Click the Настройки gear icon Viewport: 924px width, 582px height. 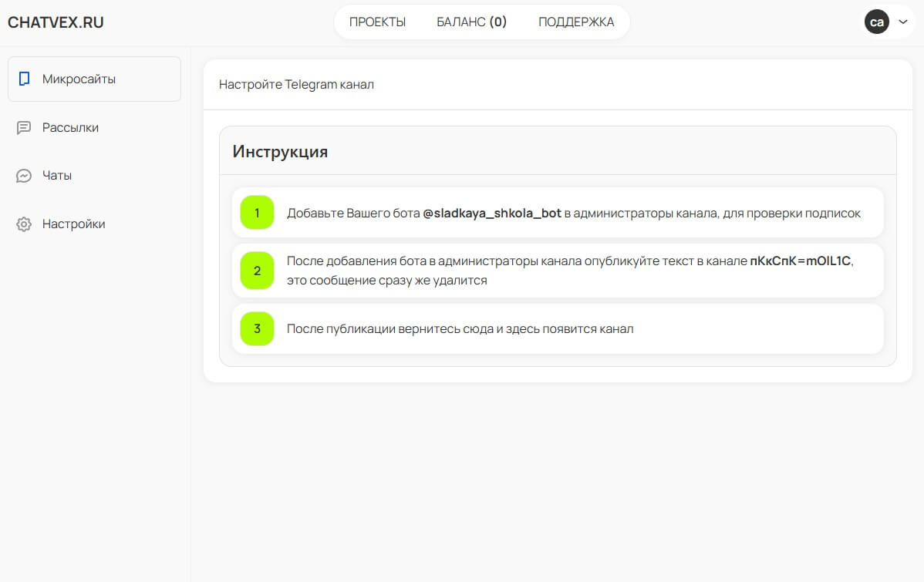(x=24, y=224)
